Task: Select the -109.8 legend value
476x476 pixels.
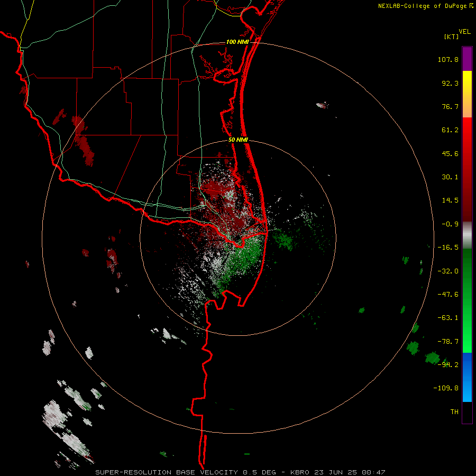Action: click(x=446, y=388)
